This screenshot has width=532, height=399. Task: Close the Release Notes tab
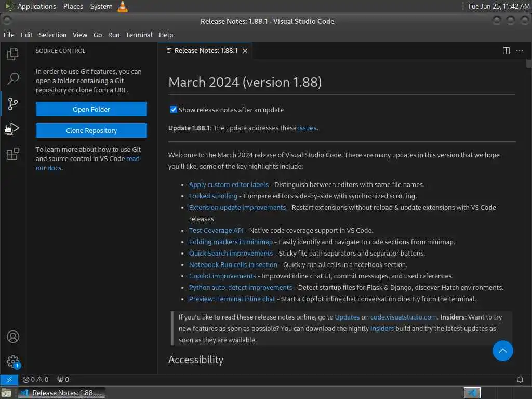[245, 51]
